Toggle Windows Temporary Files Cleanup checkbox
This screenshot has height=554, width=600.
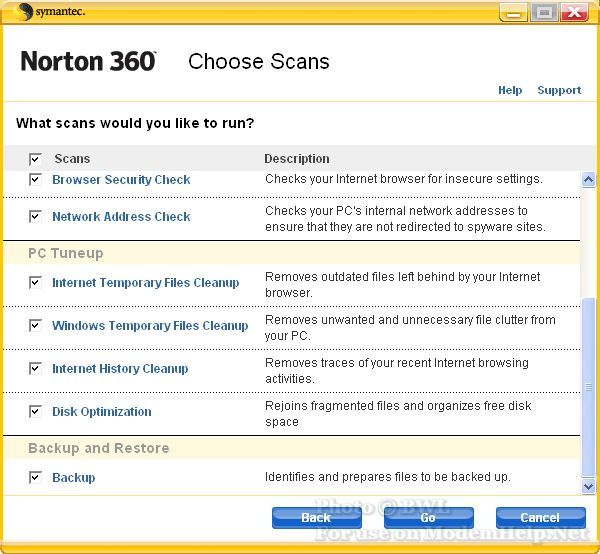tap(35, 325)
